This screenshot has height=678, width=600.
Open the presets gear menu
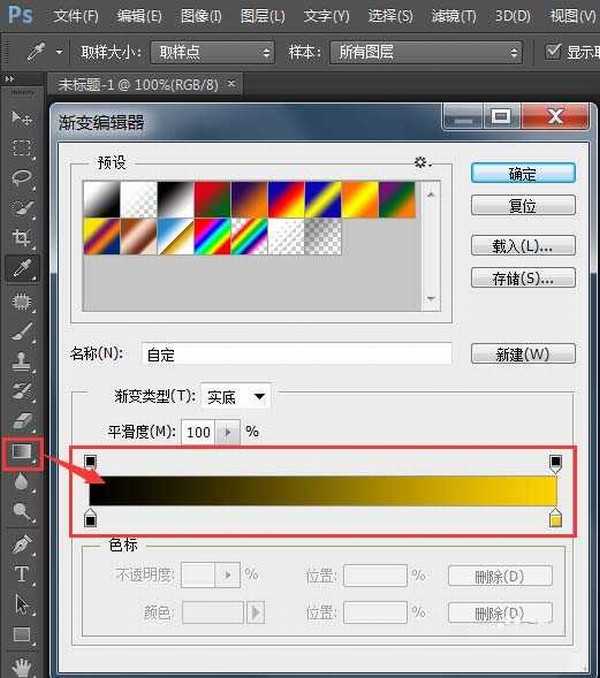(x=421, y=162)
